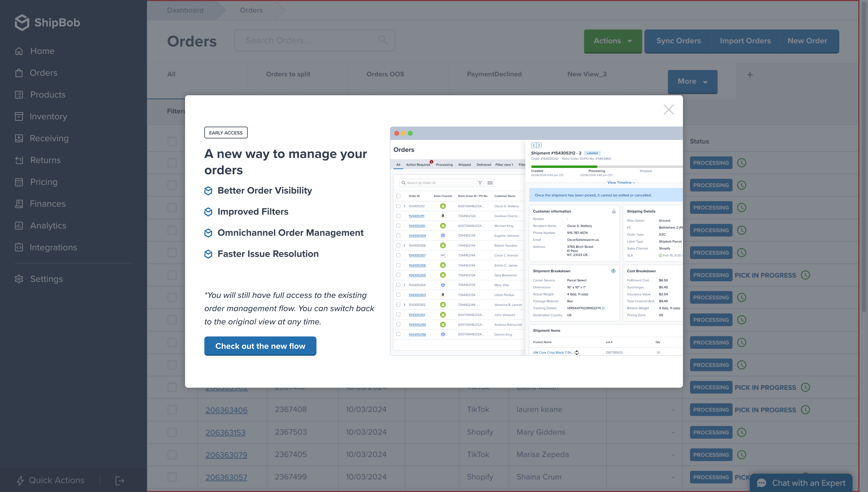Screen dimensions: 868x492
Task: Switch to the Orders to split tab
Action: coord(288,74)
